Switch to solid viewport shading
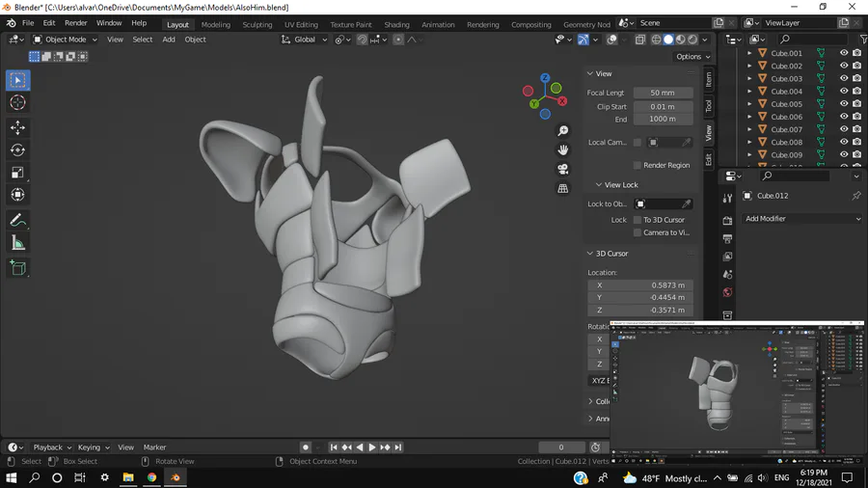 (x=668, y=40)
